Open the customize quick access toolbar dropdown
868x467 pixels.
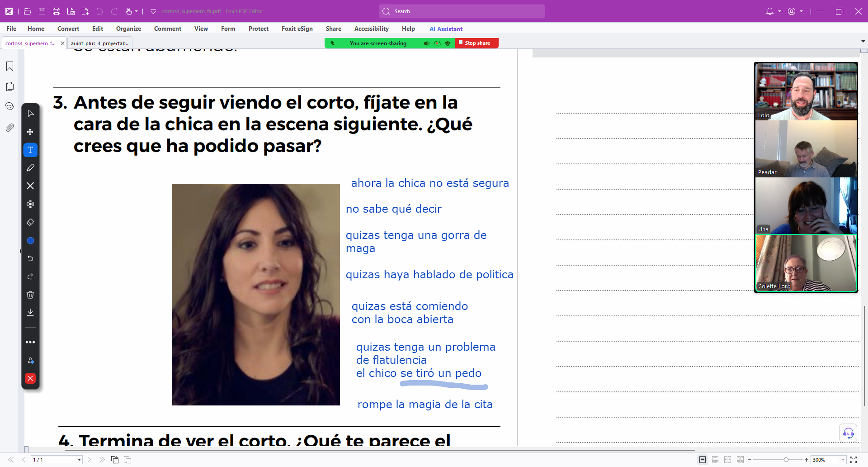pos(153,11)
